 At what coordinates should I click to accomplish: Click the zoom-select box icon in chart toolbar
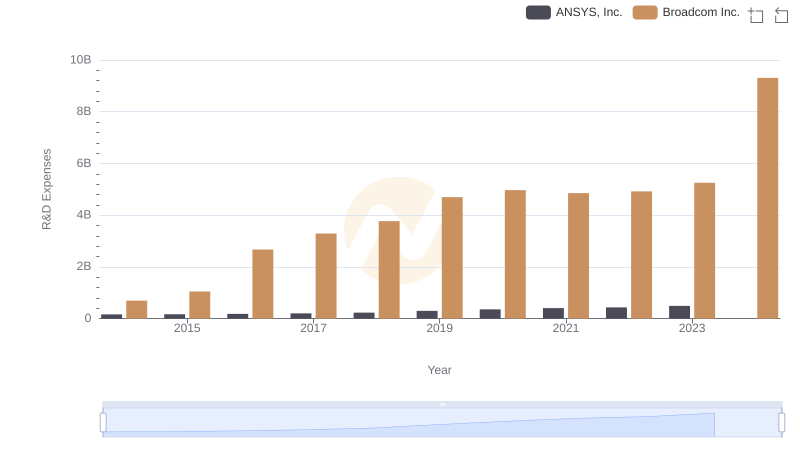click(756, 15)
